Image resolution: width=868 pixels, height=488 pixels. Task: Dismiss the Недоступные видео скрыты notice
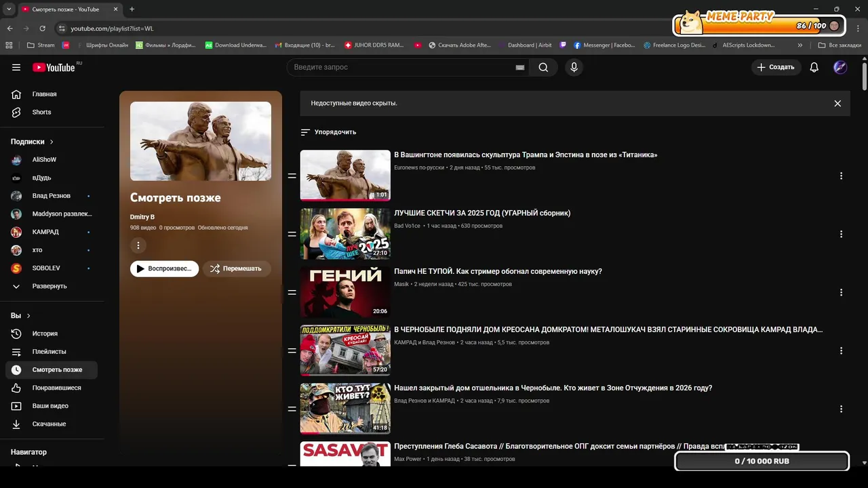[837, 103]
